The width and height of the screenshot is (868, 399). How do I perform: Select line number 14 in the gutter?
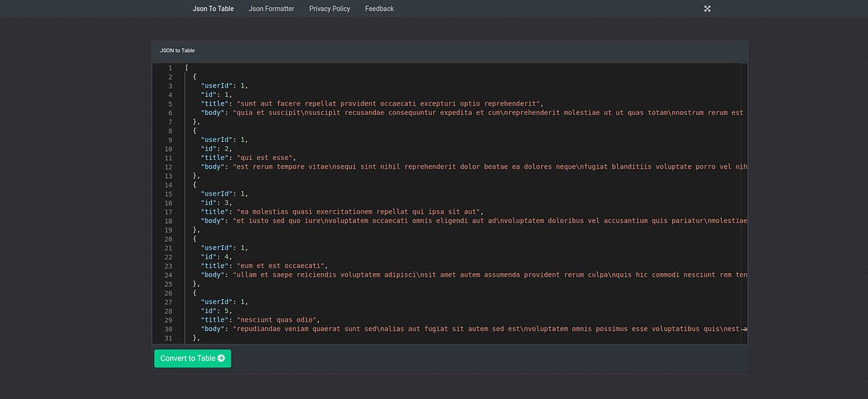tap(169, 185)
